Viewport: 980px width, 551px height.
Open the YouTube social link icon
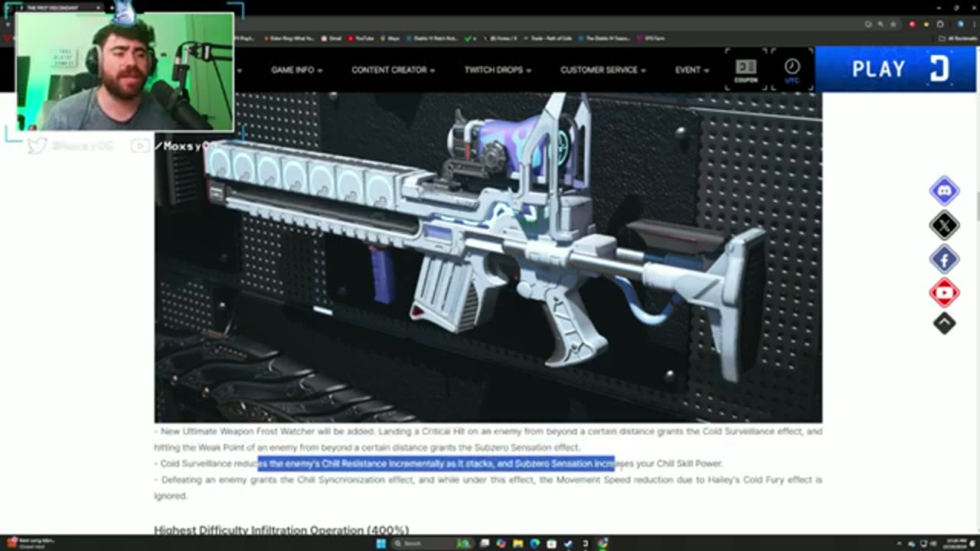944,292
